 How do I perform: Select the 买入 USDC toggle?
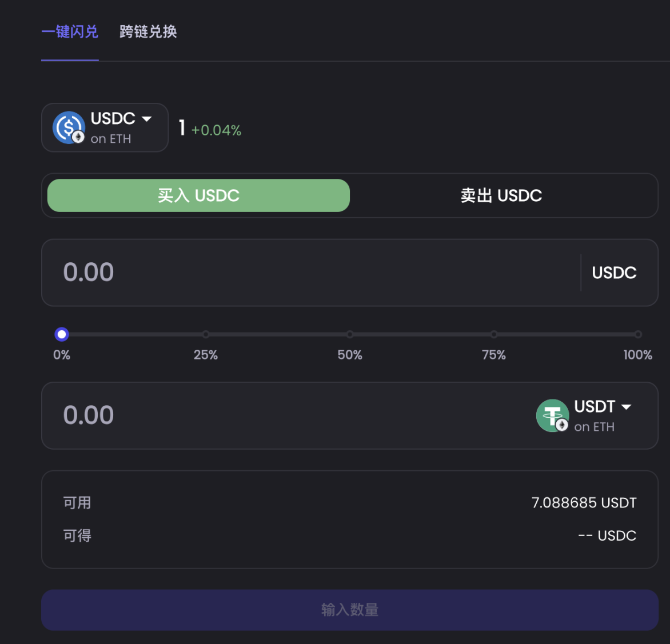198,195
